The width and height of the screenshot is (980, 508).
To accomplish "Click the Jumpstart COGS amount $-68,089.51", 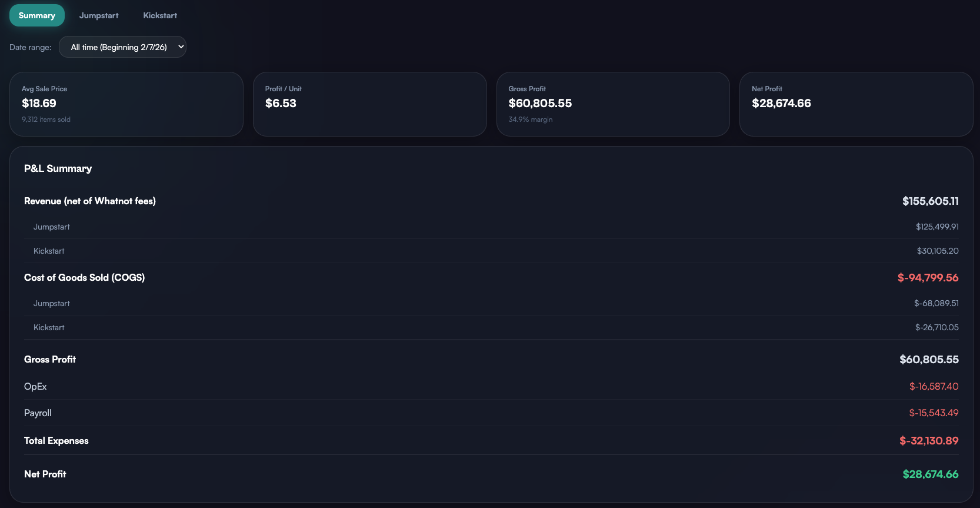I will pos(936,303).
